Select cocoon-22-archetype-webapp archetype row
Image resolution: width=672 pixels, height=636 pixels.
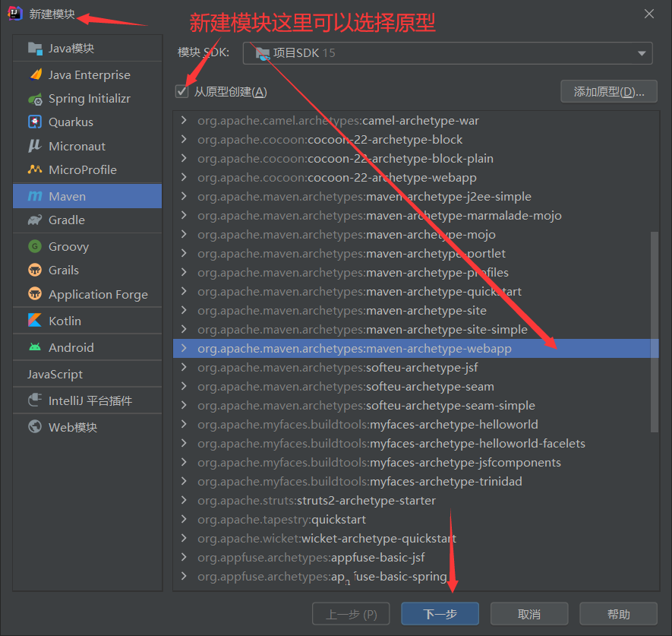[415, 177]
